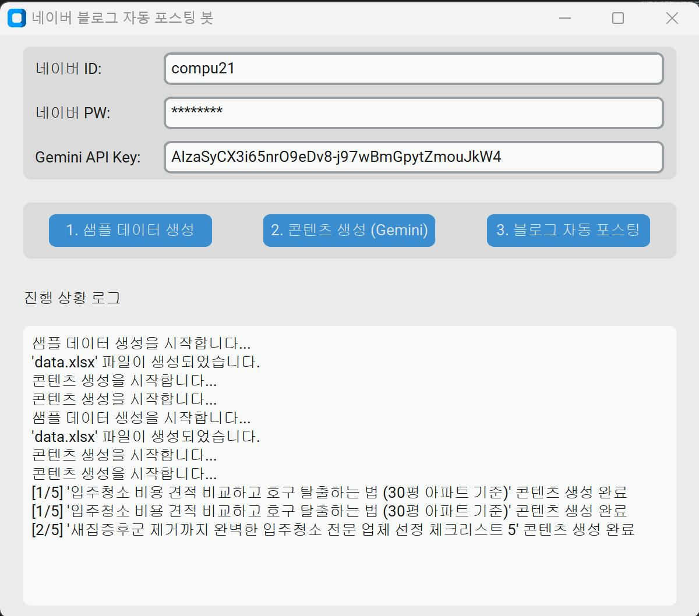Click the "1. 샘플 데이터 생성" button
699x616 pixels.
pos(130,231)
